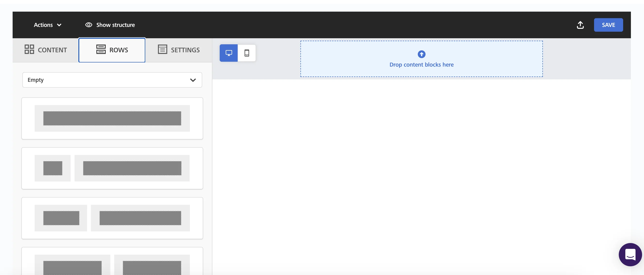This screenshot has height=275, width=644.
Task: Choose the equal two-column row layout
Action: pyautogui.click(x=112, y=261)
